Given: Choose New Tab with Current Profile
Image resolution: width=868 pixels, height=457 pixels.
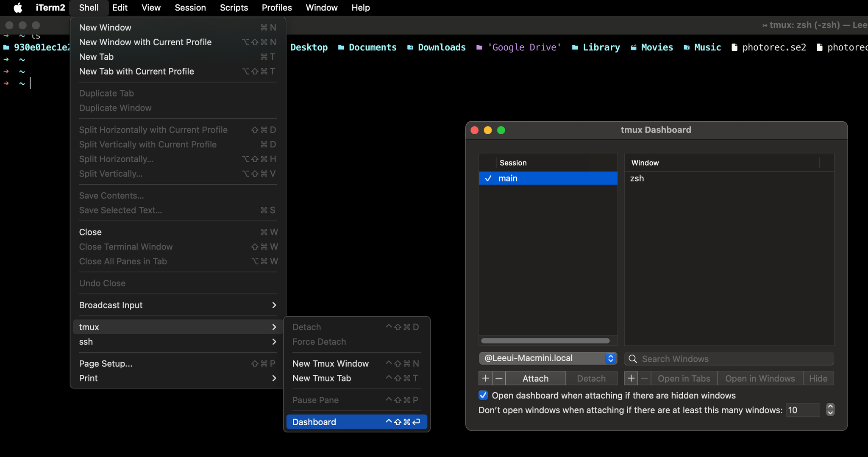Looking at the screenshot, I should pos(178,71).
